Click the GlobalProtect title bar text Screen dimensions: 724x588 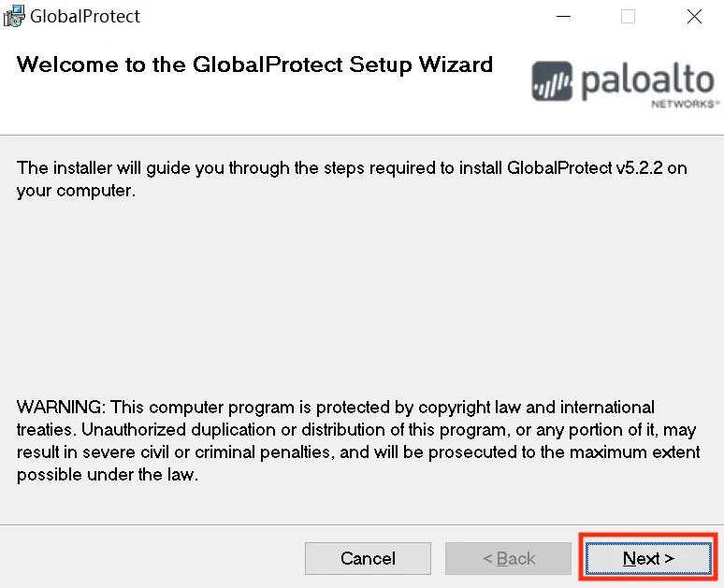(85, 16)
